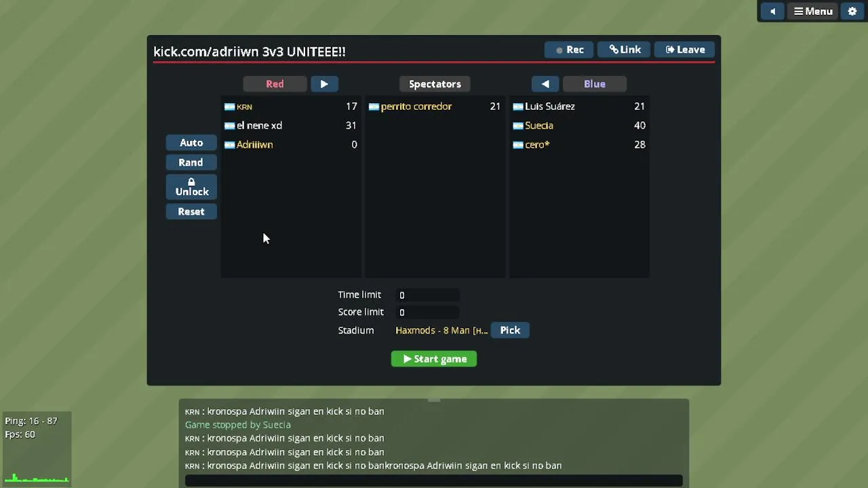
Task: Select player Adriiwn
Action: click(290, 144)
